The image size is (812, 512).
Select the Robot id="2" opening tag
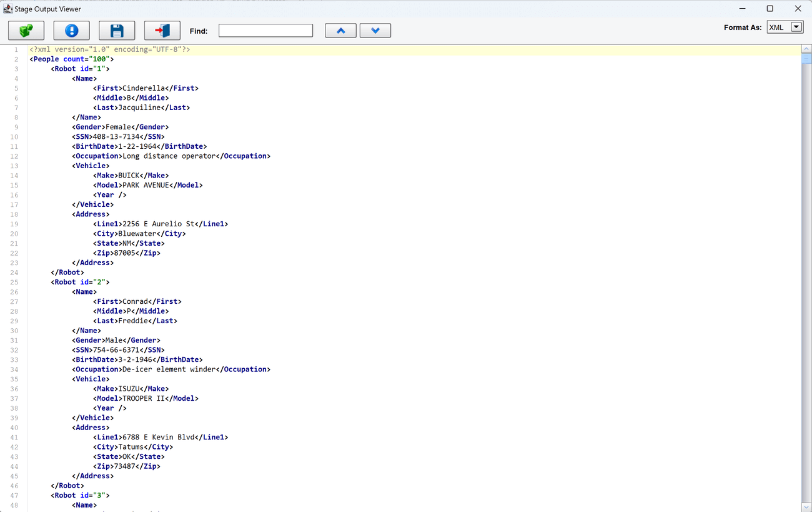point(80,282)
